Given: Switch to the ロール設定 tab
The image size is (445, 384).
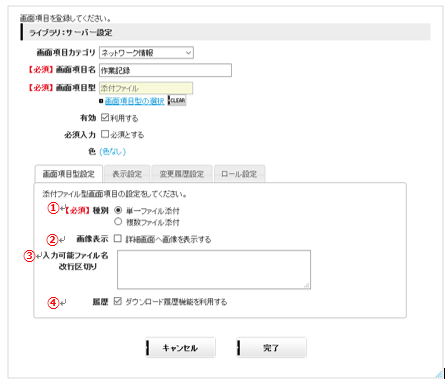Looking at the screenshot, I should (x=239, y=174).
